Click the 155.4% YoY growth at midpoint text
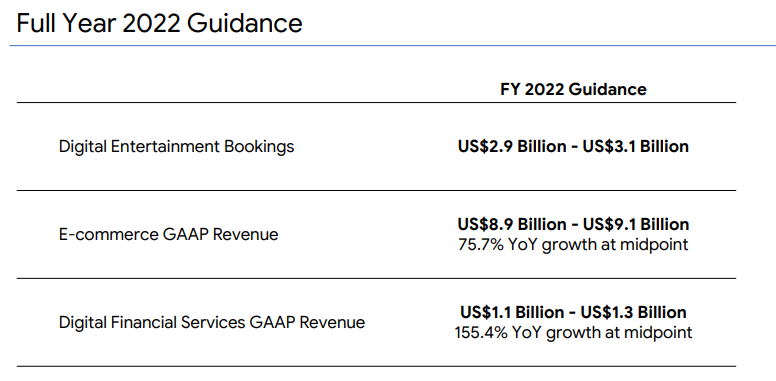The image size is (776, 381). (x=573, y=333)
